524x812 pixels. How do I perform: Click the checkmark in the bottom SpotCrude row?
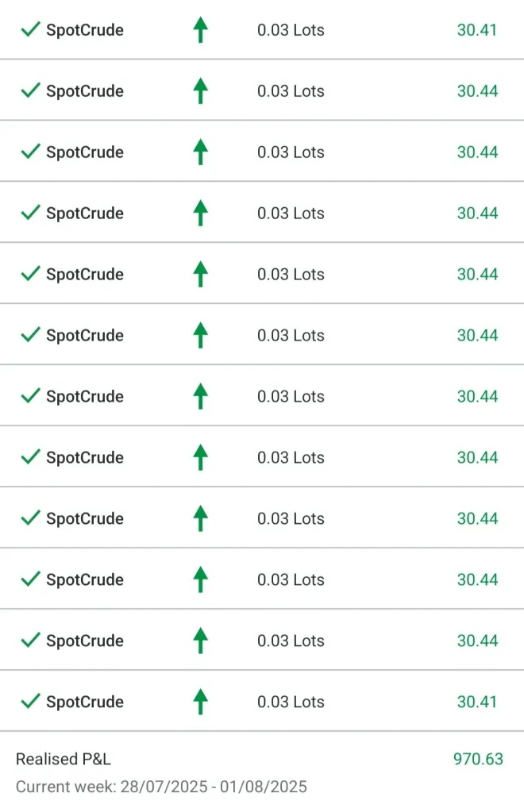(30, 702)
